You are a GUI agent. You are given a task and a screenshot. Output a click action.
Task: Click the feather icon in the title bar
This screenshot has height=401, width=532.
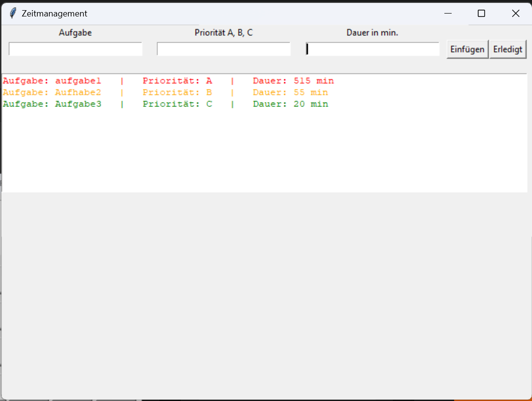tap(13, 14)
